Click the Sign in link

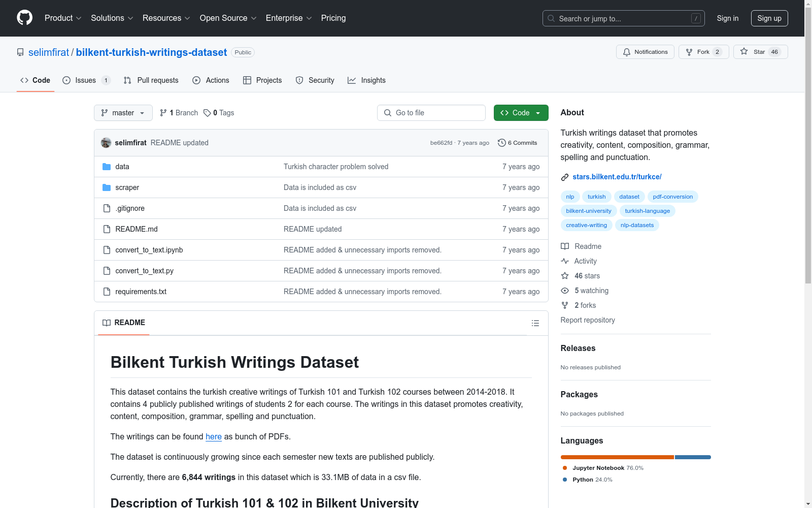click(728, 18)
